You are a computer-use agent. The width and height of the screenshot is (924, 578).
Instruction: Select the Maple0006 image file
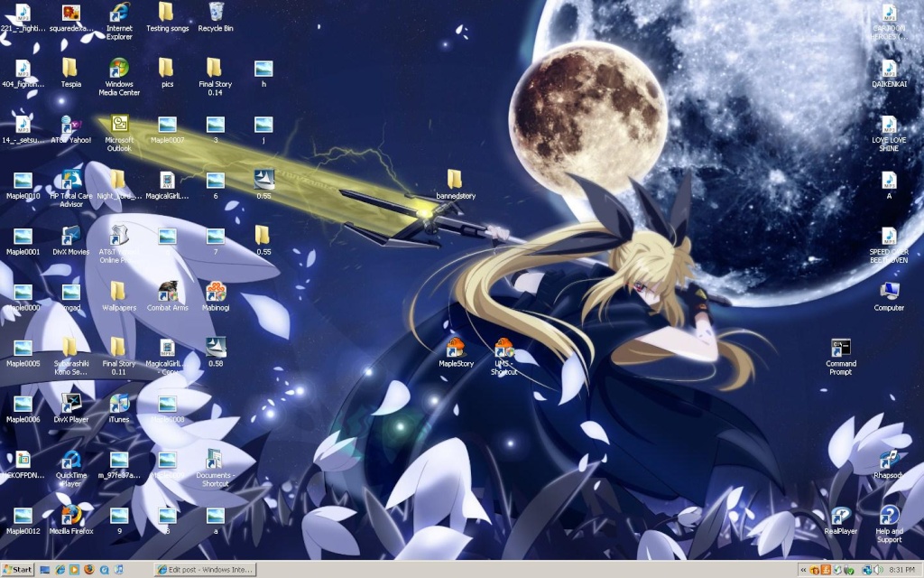(x=23, y=409)
